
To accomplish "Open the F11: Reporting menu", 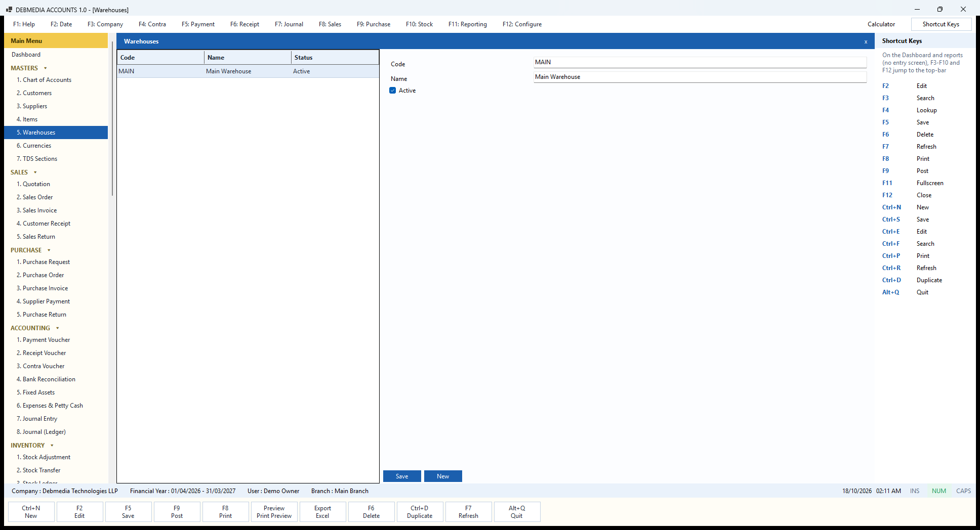I will pos(468,24).
